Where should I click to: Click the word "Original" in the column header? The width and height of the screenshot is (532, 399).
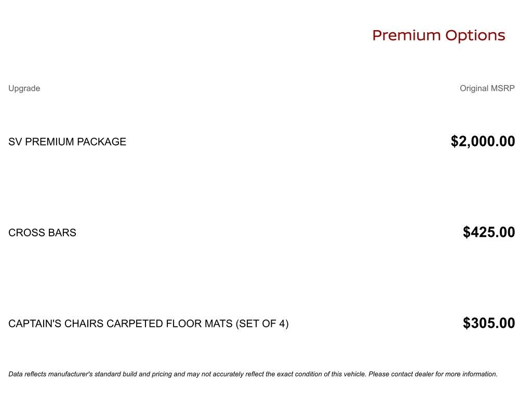click(x=474, y=88)
